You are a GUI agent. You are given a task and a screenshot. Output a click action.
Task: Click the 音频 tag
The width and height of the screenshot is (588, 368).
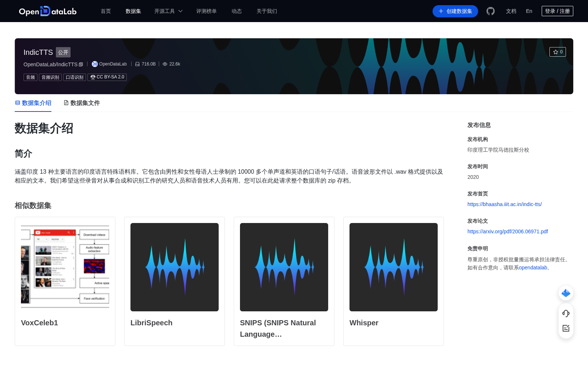pyautogui.click(x=31, y=77)
